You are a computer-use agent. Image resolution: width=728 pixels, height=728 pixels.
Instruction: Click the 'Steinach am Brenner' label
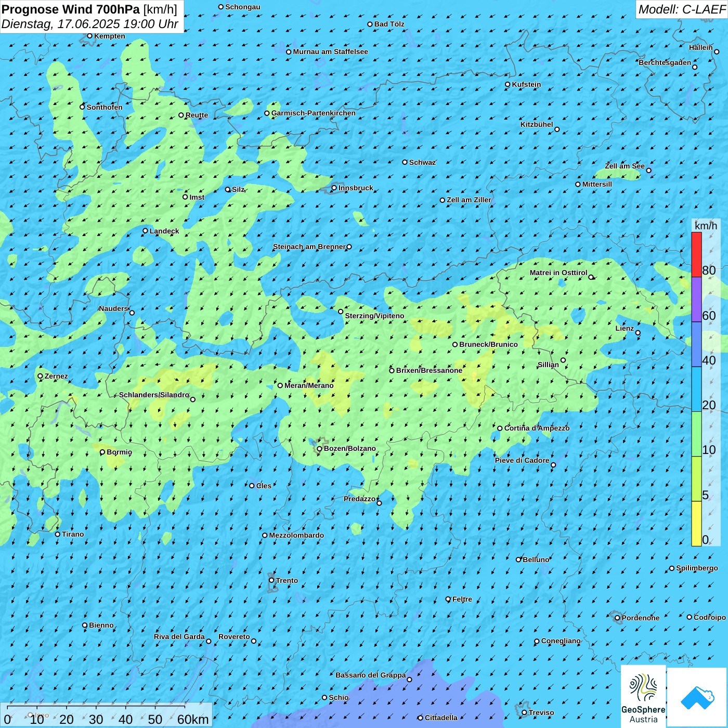click(309, 246)
